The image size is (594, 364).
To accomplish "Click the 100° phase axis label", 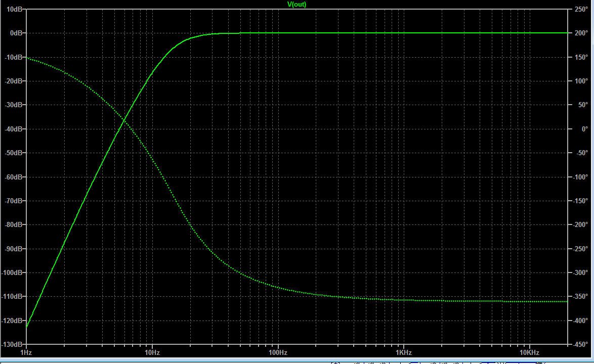I will 581,81.
